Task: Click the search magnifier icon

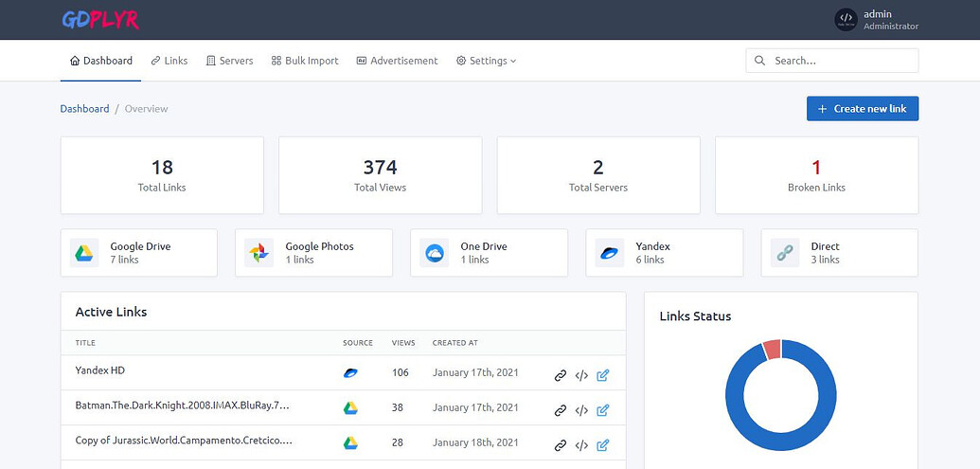Action: coord(759,61)
